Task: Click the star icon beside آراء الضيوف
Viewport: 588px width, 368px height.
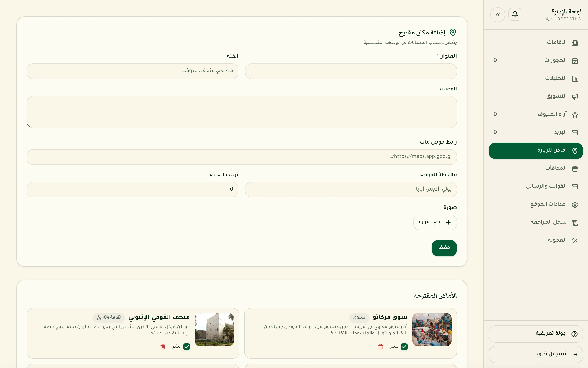Action: point(575,115)
